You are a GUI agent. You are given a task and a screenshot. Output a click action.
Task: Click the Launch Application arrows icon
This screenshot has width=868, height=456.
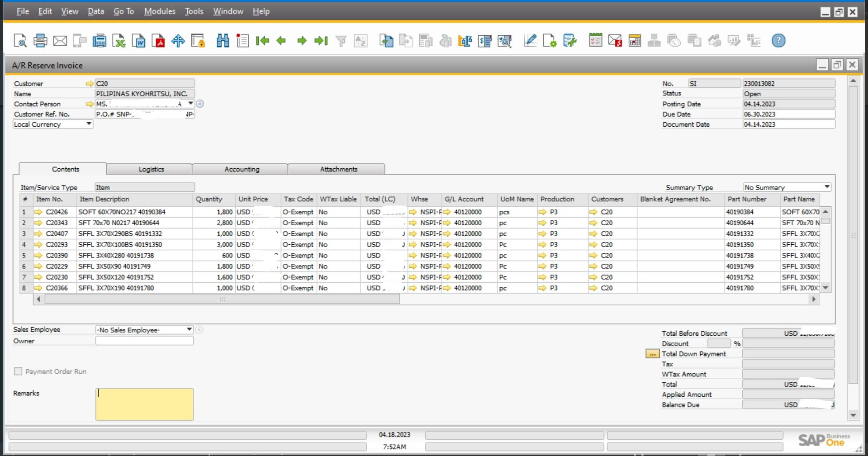coord(178,41)
